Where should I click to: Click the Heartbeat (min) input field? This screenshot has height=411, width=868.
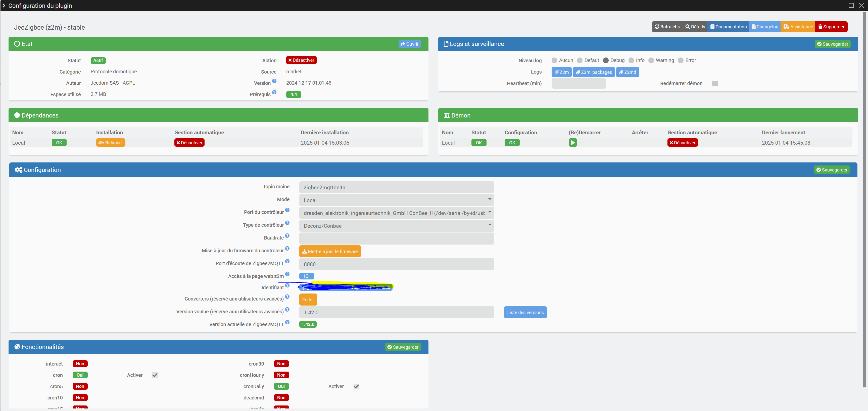[578, 83]
